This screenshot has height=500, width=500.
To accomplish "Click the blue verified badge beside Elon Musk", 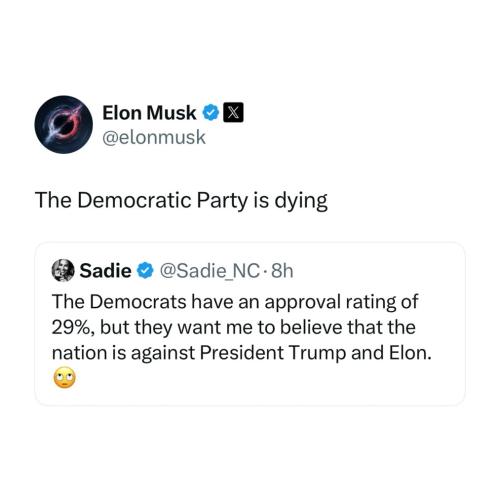I will coord(210,113).
